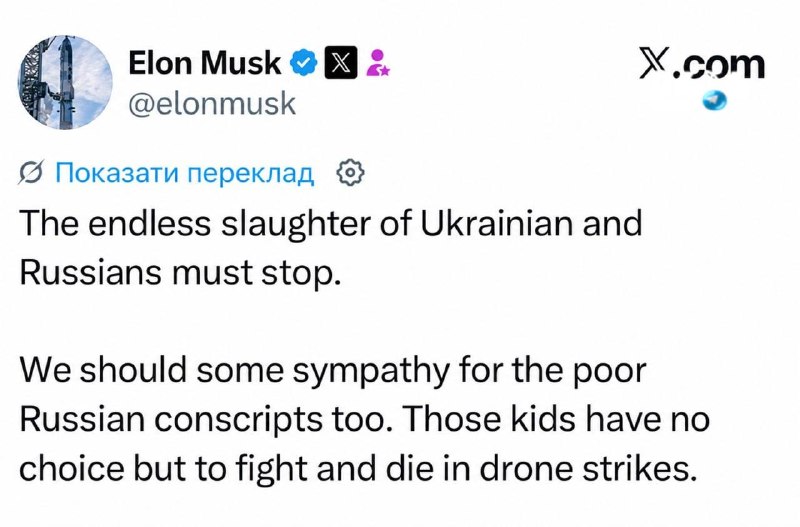The width and height of the screenshot is (800, 527).
Task: Open the @elonmusk handle link
Action: (212, 104)
